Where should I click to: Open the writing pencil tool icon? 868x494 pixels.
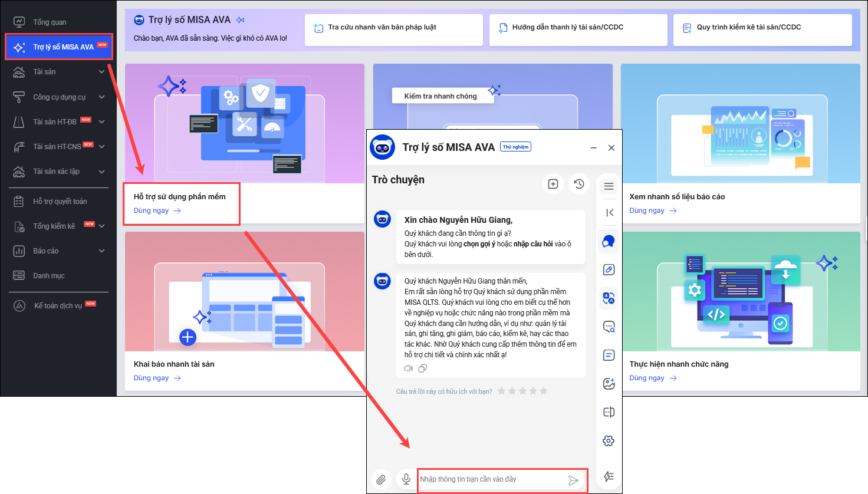(609, 269)
